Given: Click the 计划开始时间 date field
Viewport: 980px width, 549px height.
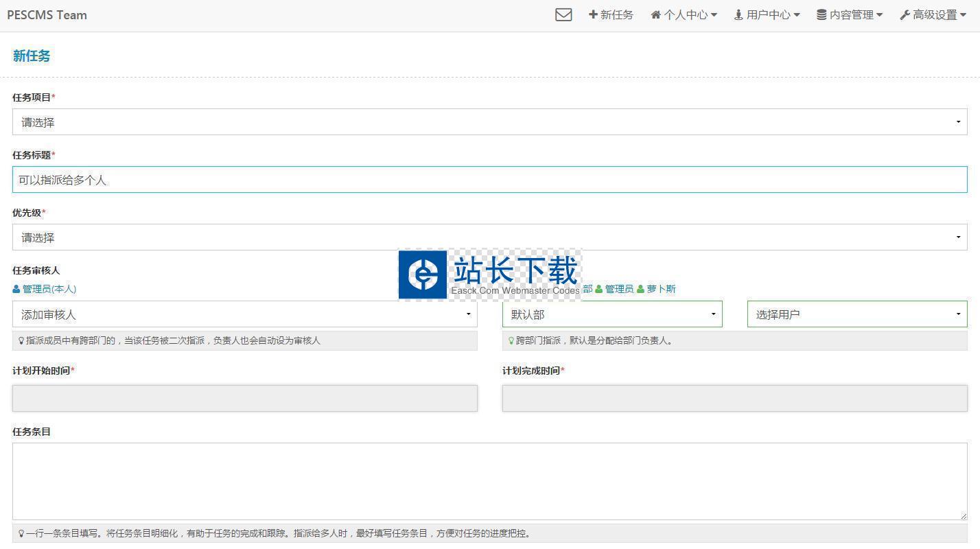Looking at the screenshot, I should click(244, 398).
